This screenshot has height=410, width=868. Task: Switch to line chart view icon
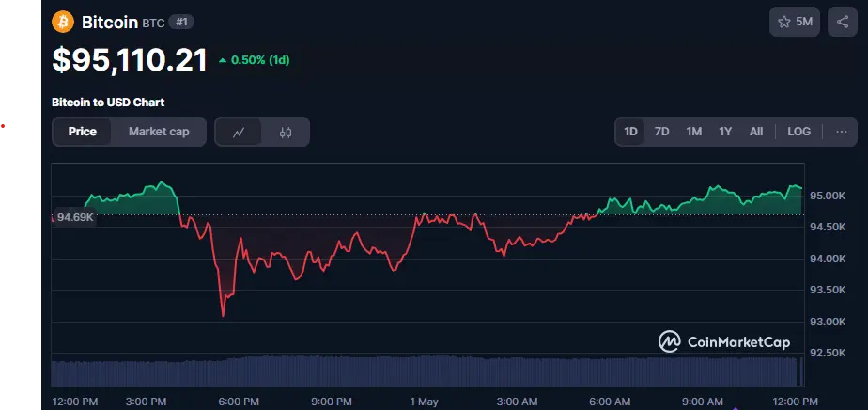click(239, 132)
